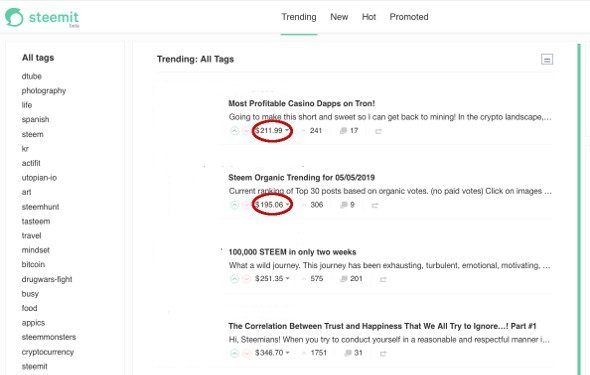The image size is (590, 375).
Task: Resteem the Trust and Happiness post
Action: tap(383, 354)
